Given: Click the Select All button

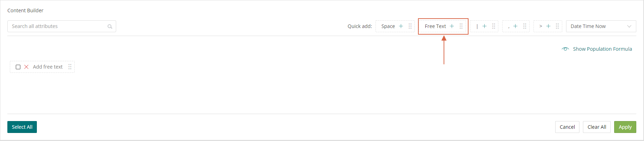Looking at the screenshot, I should (22, 127).
